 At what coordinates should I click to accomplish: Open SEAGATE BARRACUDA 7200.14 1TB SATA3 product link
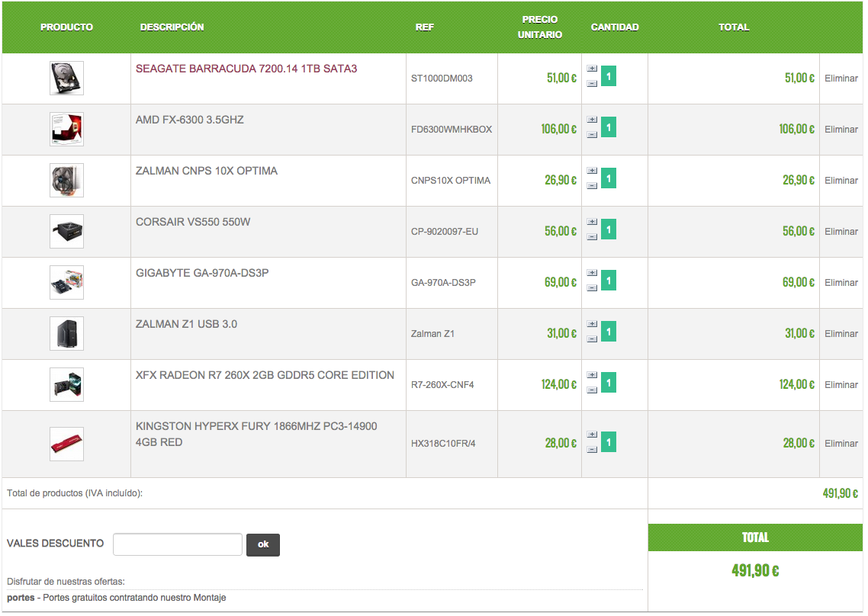(246, 69)
